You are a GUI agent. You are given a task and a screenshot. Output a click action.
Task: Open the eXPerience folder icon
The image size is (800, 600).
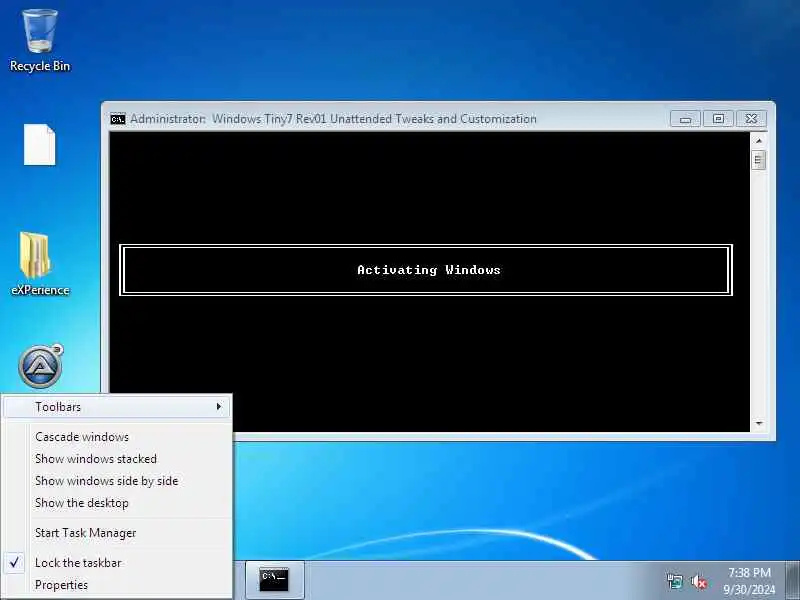(x=40, y=264)
